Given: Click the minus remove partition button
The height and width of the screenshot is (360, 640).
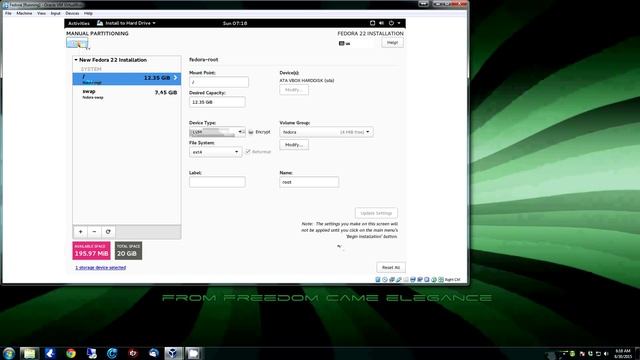Looking at the screenshot, I should (x=94, y=232).
